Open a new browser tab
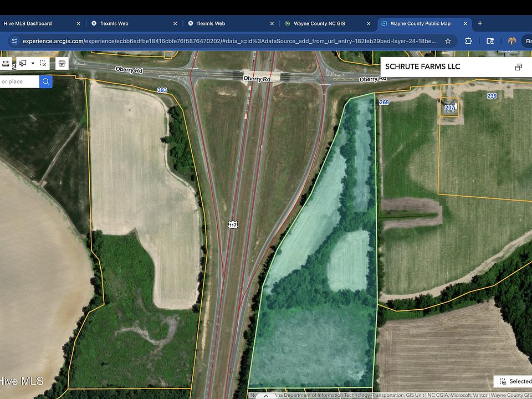The height and width of the screenshot is (399, 532). click(480, 23)
